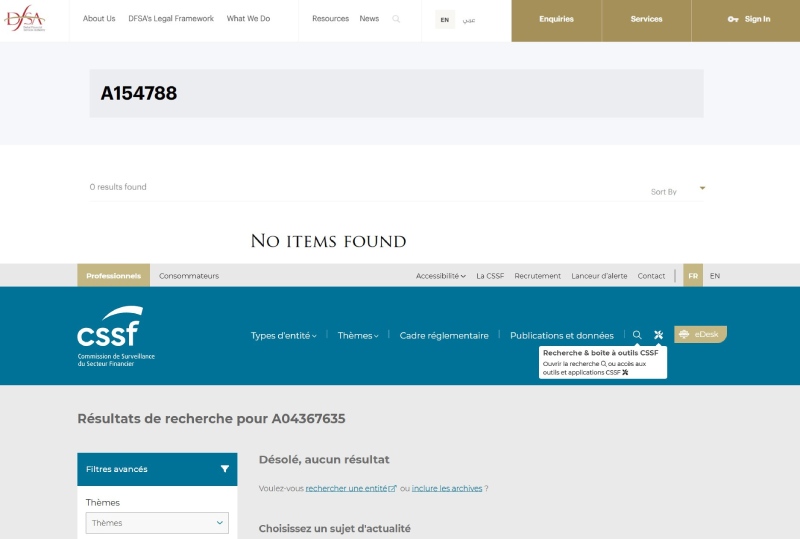Open CSSF search magnifier icon
The width and height of the screenshot is (800, 539).
click(637, 335)
